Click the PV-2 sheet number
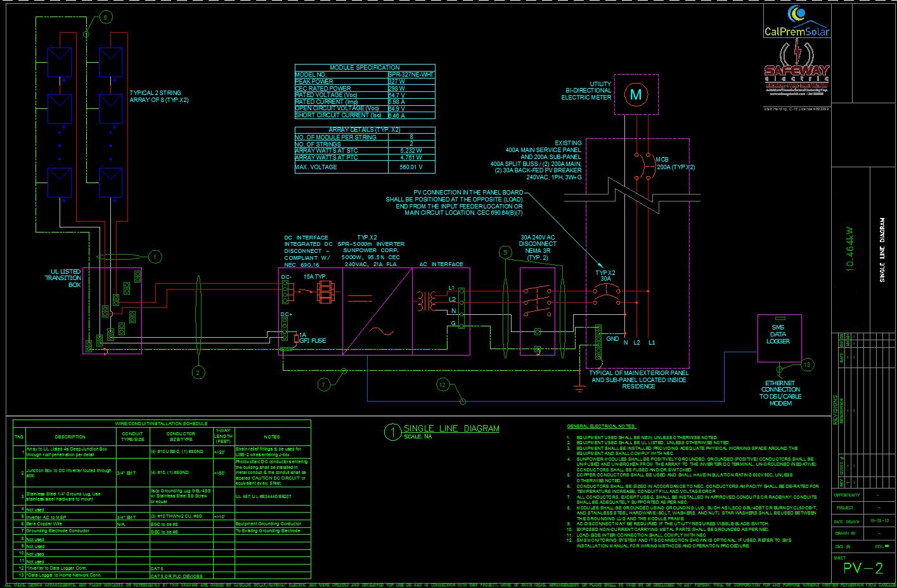This screenshot has height=588, width=897. (x=863, y=568)
